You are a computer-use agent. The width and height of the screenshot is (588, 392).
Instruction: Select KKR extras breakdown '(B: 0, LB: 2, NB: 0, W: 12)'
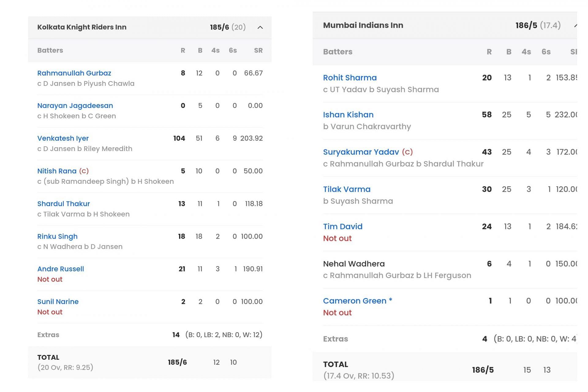pyautogui.click(x=224, y=335)
